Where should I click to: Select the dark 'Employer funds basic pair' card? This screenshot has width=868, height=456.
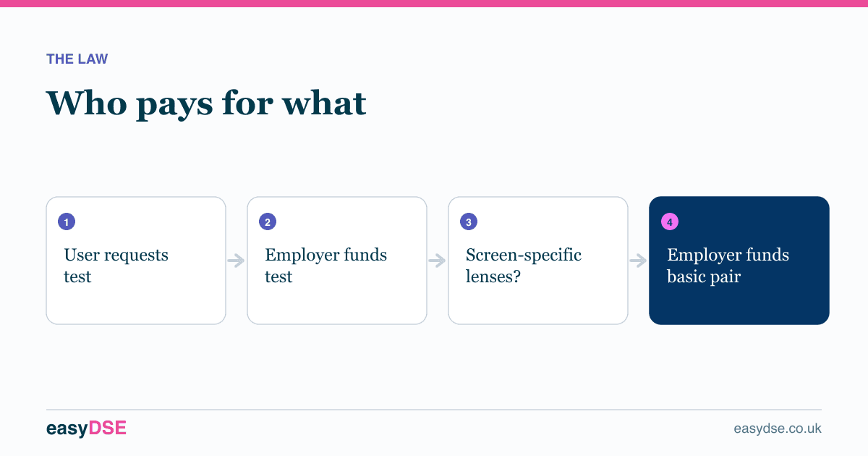point(739,261)
